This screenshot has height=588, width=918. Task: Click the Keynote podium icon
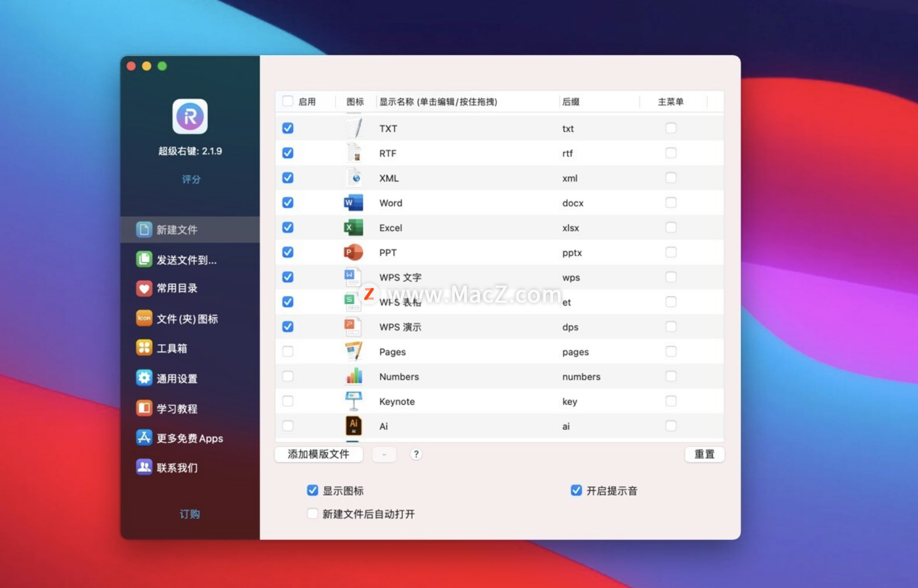(354, 401)
